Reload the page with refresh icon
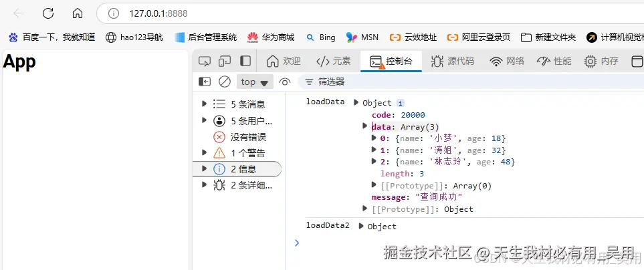Viewport: 644px width, 270px height. pyautogui.click(x=48, y=13)
